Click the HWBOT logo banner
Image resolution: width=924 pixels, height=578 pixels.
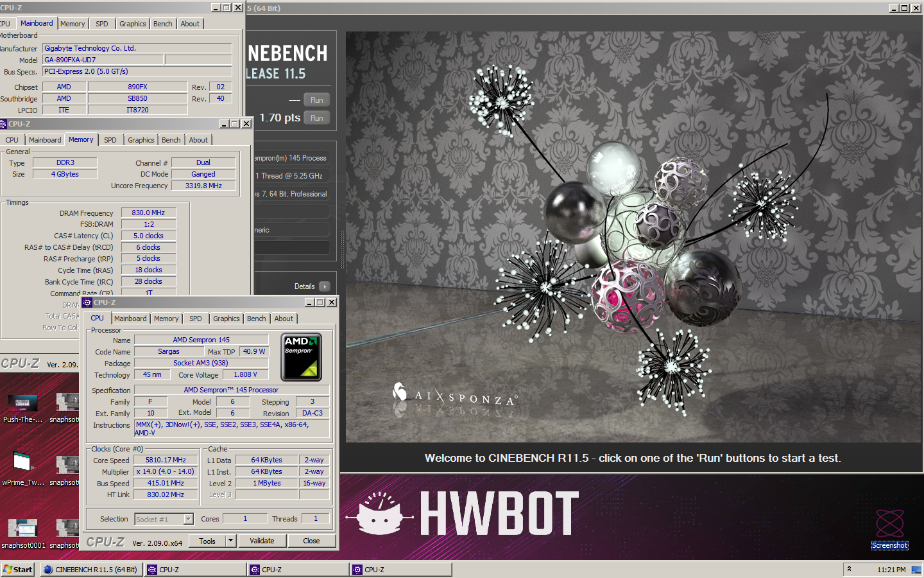(x=463, y=514)
